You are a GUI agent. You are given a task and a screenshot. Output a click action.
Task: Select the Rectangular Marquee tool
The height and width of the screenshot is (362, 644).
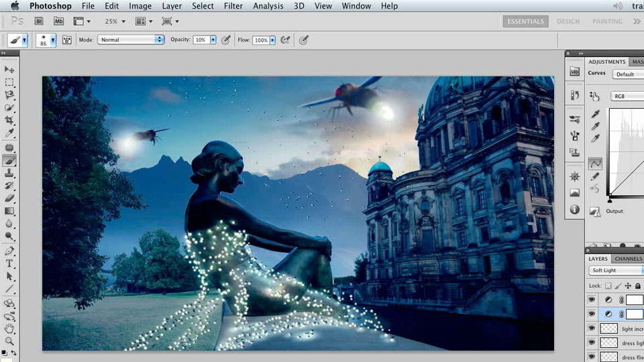coord(9,82)
